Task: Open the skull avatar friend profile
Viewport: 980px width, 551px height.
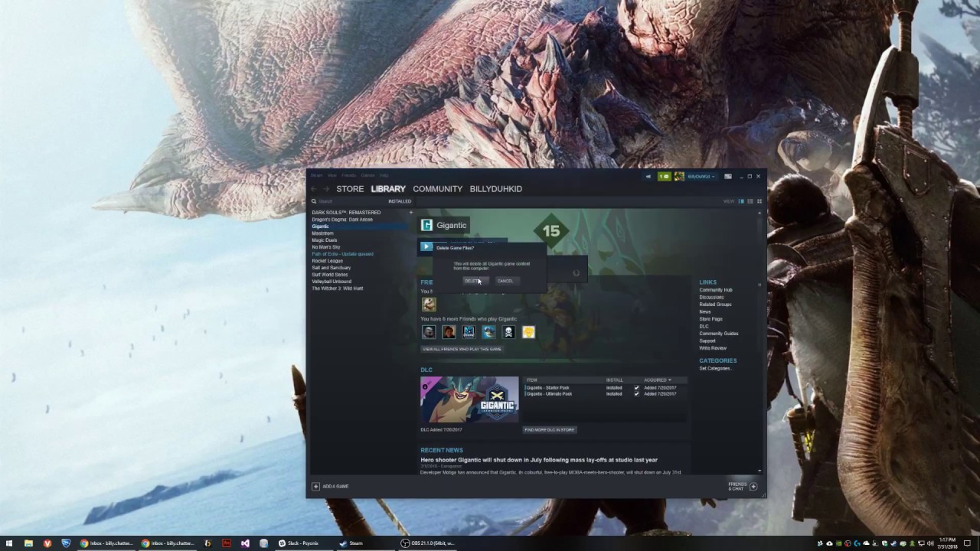Action: 508,332
